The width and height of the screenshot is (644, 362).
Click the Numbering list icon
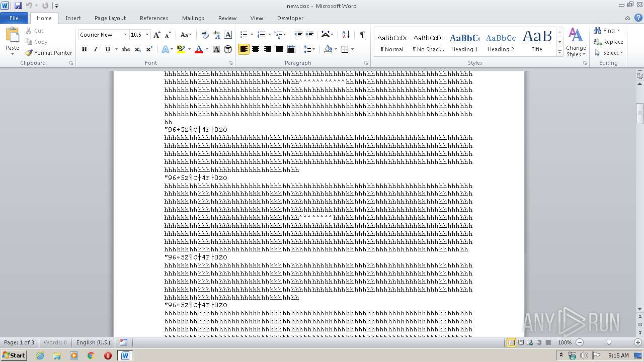(261, 35)
